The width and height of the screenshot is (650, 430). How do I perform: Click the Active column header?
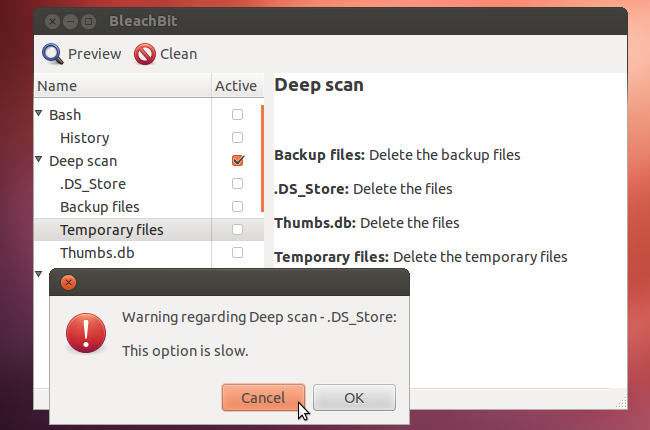(238, 86)
